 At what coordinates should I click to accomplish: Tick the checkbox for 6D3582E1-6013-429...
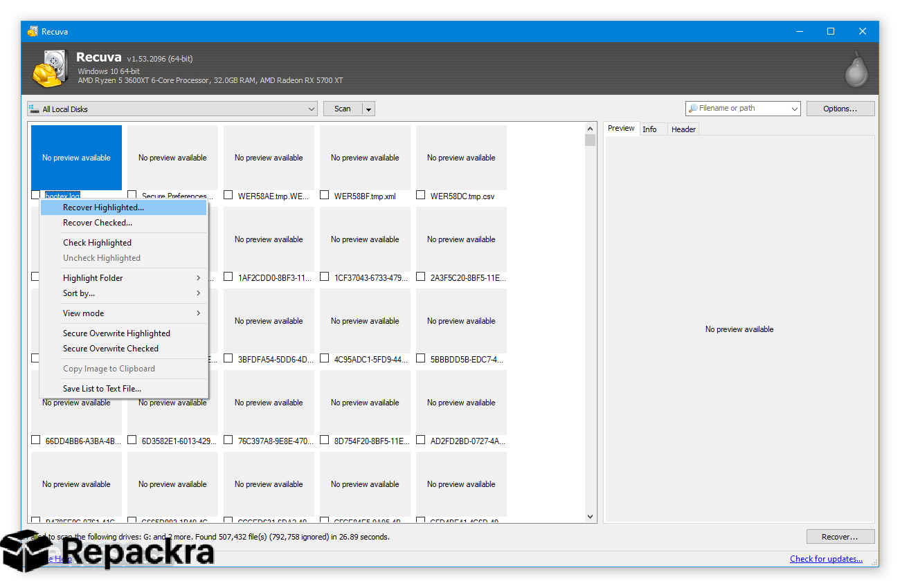(132, 441)
